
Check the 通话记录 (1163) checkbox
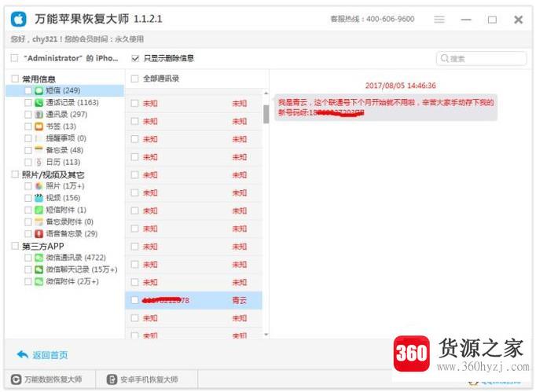28,103
